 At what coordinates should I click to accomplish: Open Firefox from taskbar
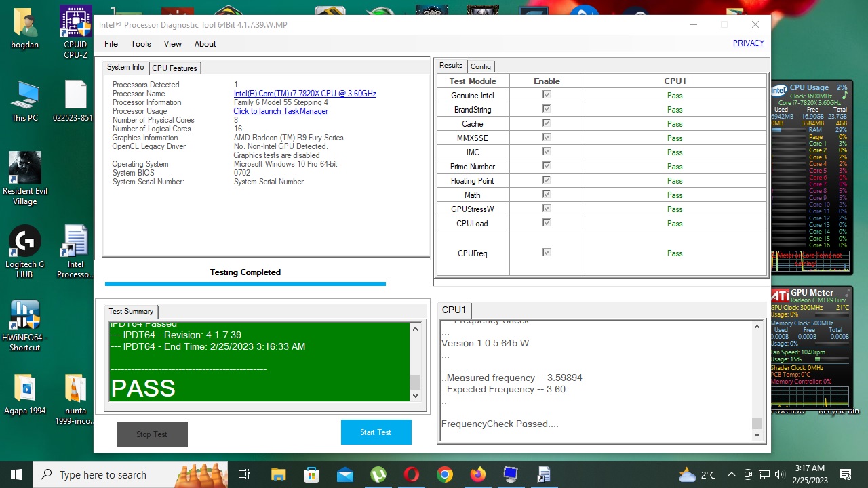pos(477,474)
